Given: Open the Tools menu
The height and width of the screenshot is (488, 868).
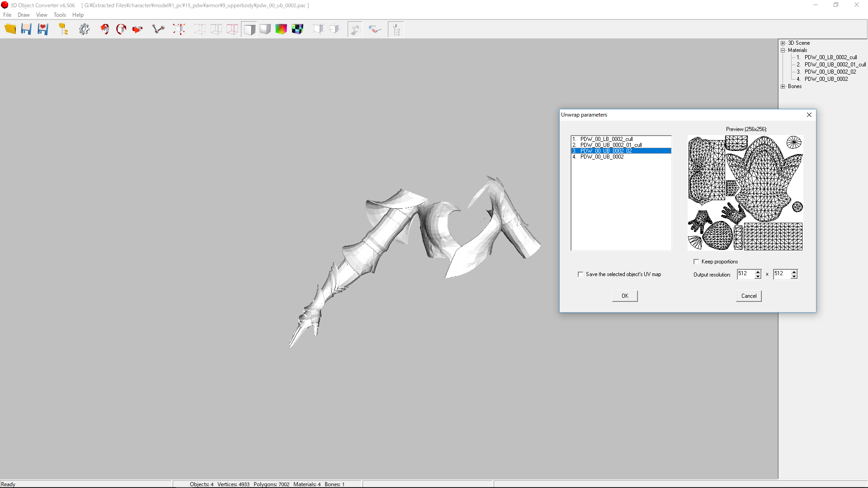Looking at the screenshot, I should click(x=60, y=15).
